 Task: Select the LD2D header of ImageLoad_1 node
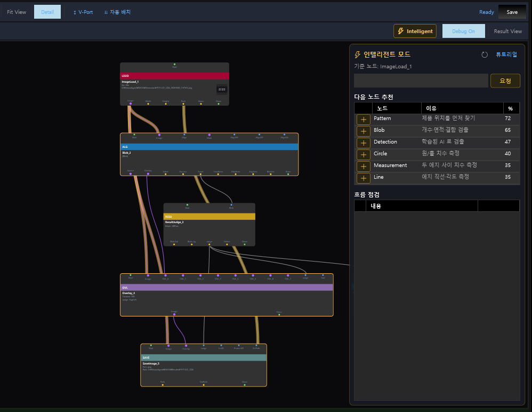point(174,76)
